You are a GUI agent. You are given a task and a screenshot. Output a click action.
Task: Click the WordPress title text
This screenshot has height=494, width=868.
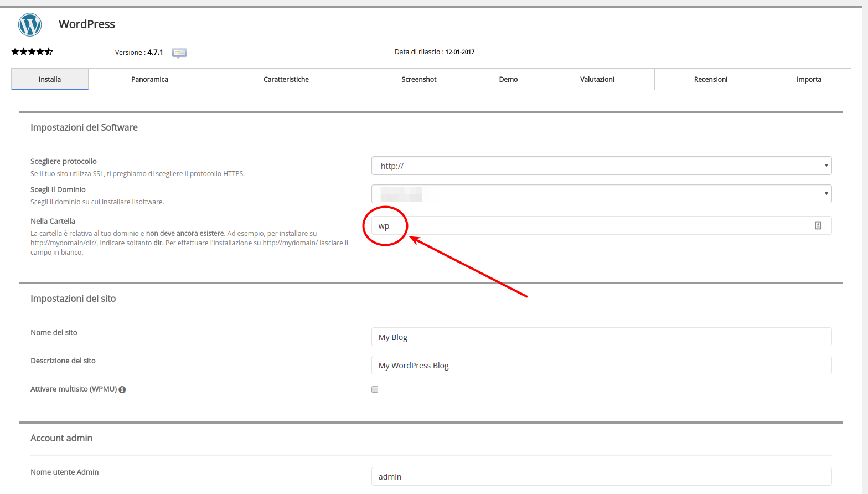point(87,24)
